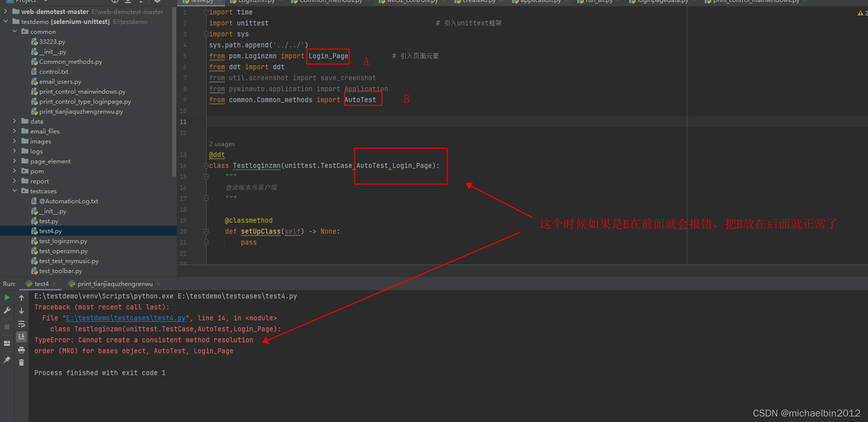Expand the images folder
Image resolution: width=868 pixels, height=422 pixels.
[15, 141]
